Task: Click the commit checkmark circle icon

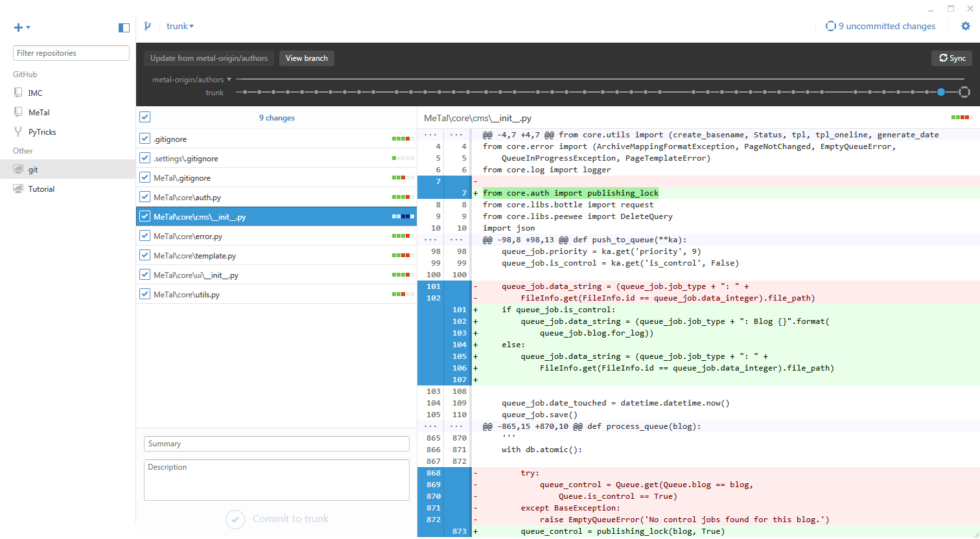Action: pyautogui.click(x=235, y=519)
